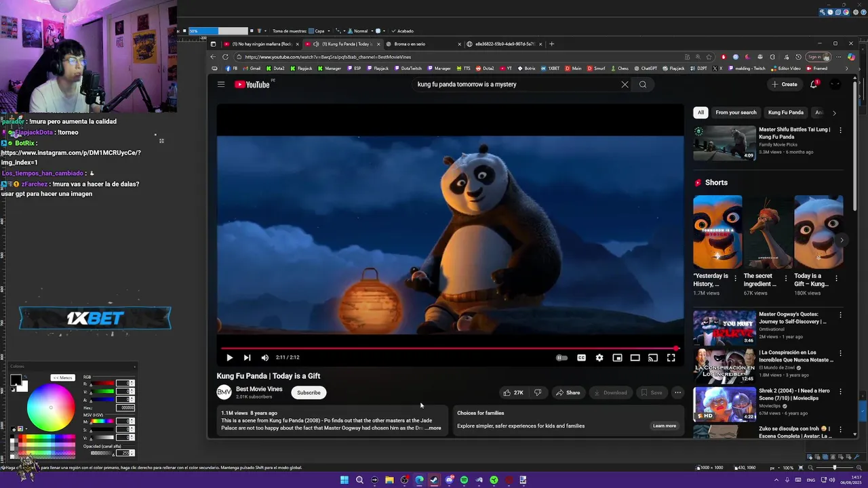Open Microsoft Edge from the taskbar

point(419,480)
